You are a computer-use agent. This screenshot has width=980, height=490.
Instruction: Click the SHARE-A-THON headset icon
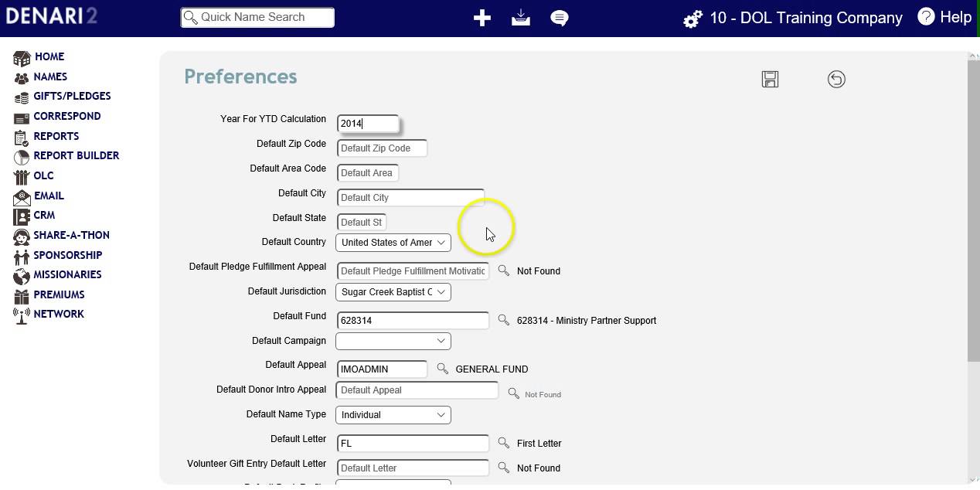(x=22, y=236)
